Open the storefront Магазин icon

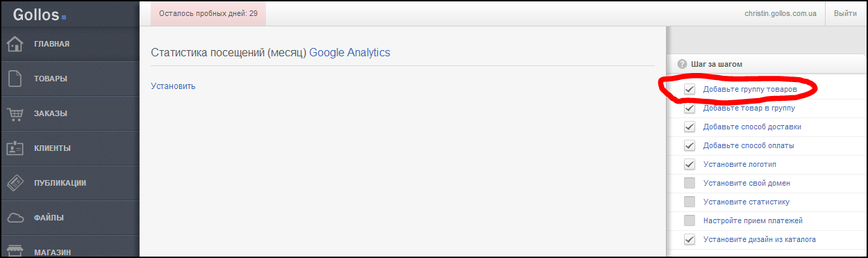pyautogui.click(x=15, y=250)
